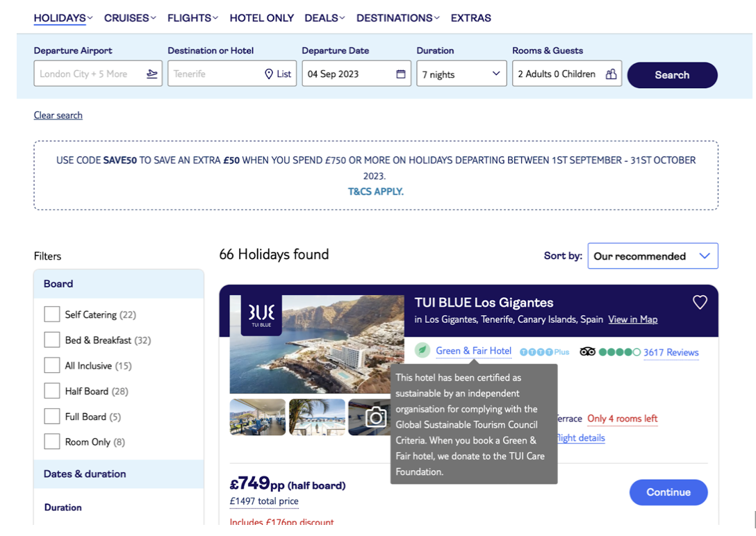Open the 3617 Reviews link

tap(671, 352)
